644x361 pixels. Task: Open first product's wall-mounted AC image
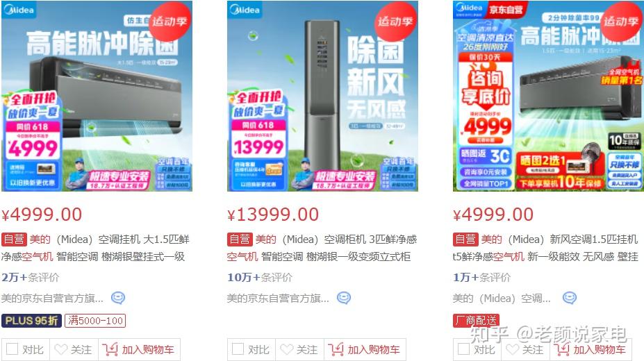[x=97, y=96]
